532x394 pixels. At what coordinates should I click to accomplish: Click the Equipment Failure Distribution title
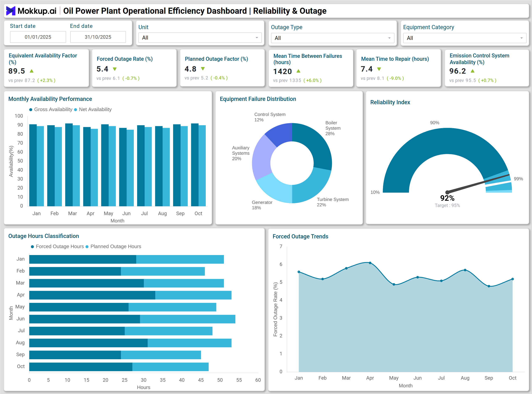pyautogui.click(x=258, y=99)
